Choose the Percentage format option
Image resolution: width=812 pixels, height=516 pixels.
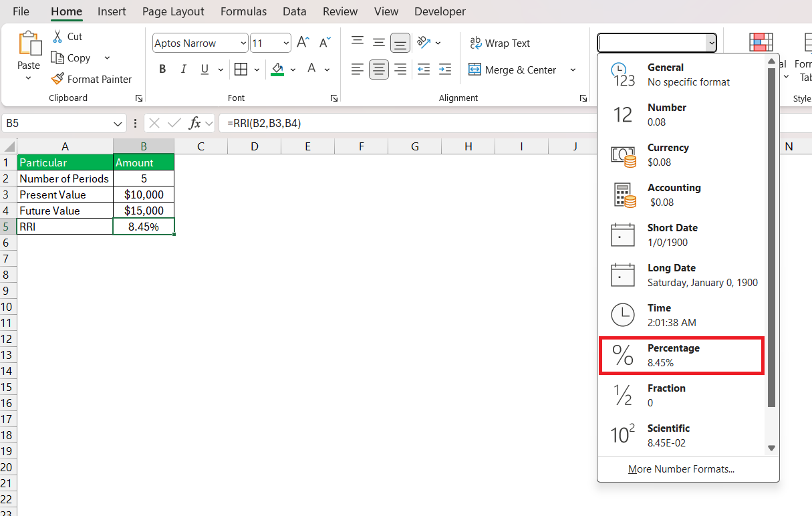click(682, 356)
